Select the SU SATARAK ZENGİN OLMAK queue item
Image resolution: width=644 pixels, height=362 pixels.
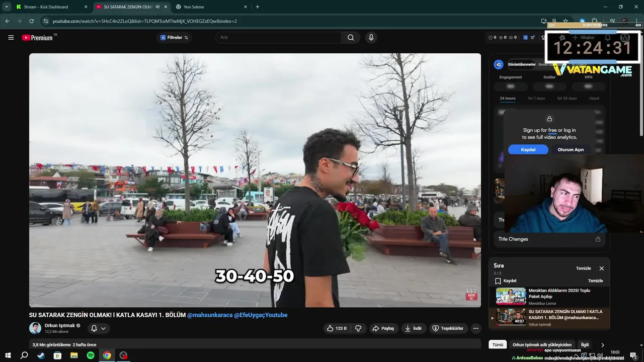(x=549, y=318)
